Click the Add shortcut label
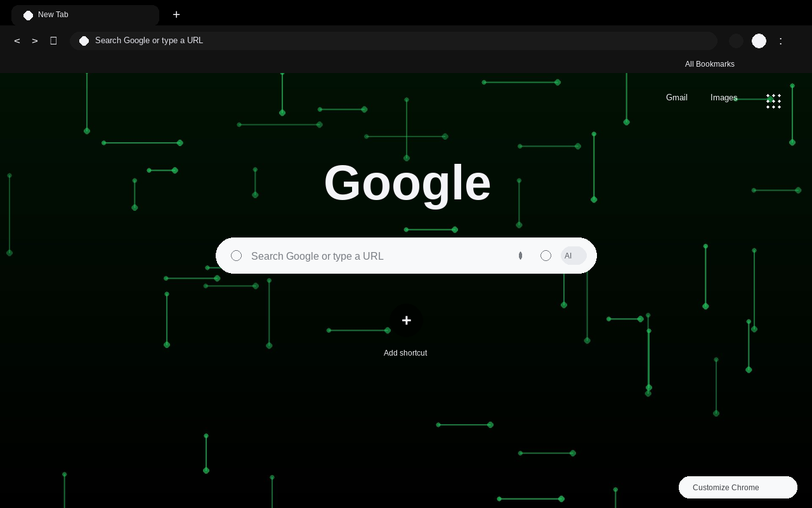The height and width of the screenshot is (508, 812). coord(405,353)
